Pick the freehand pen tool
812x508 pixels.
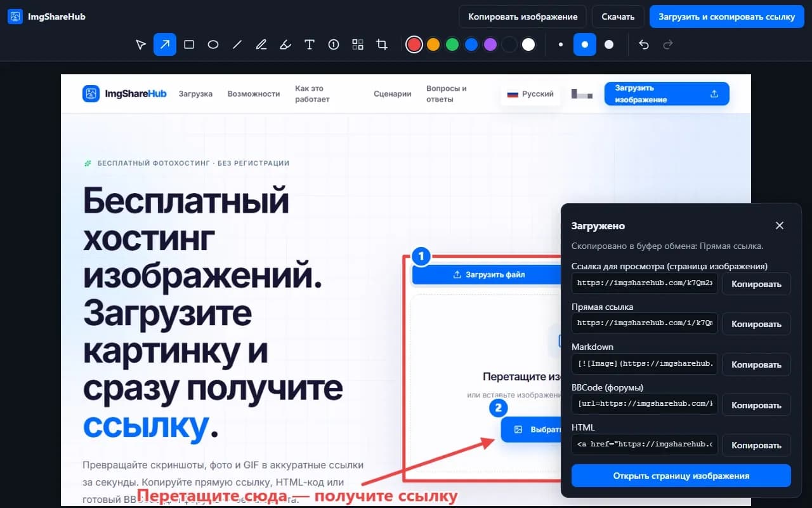coord(261,44)
